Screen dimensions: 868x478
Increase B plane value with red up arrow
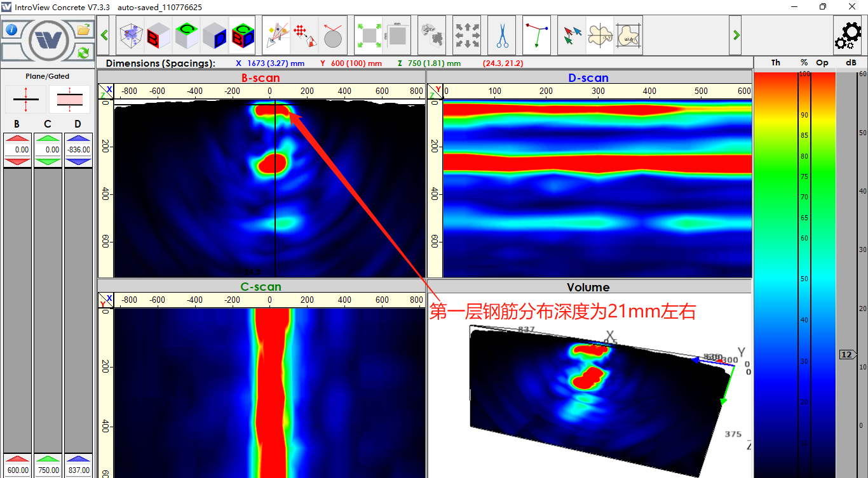[x=17, y=138]
